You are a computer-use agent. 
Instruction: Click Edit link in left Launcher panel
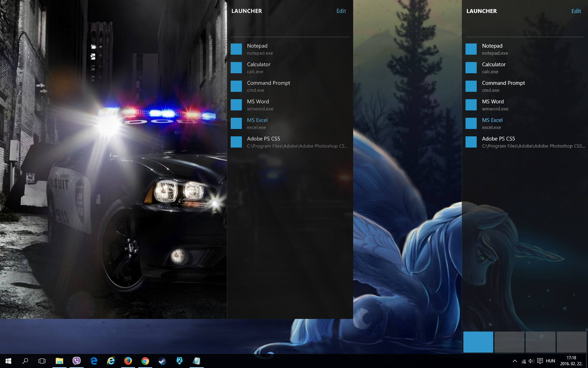[x=341, y=11]
